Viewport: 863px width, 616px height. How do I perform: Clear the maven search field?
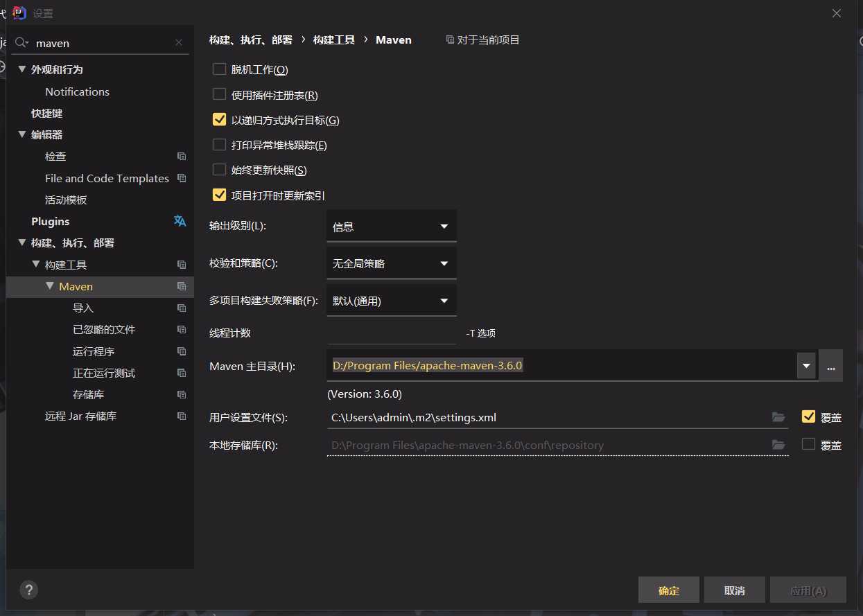pos(179,43)
